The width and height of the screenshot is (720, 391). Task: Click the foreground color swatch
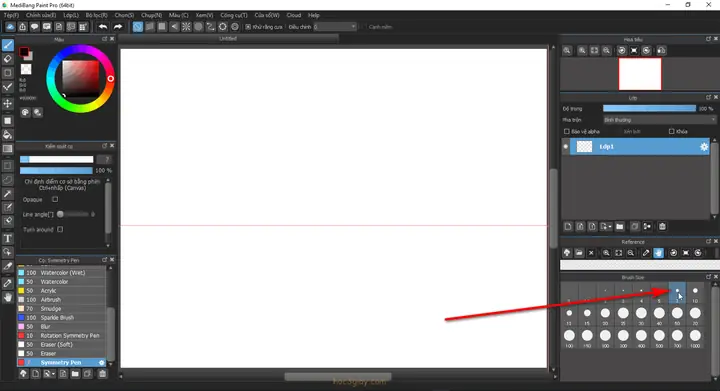24,52
